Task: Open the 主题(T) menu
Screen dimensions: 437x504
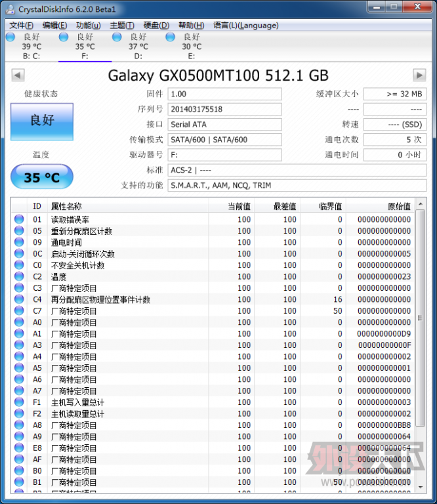Action: point(122,26)
